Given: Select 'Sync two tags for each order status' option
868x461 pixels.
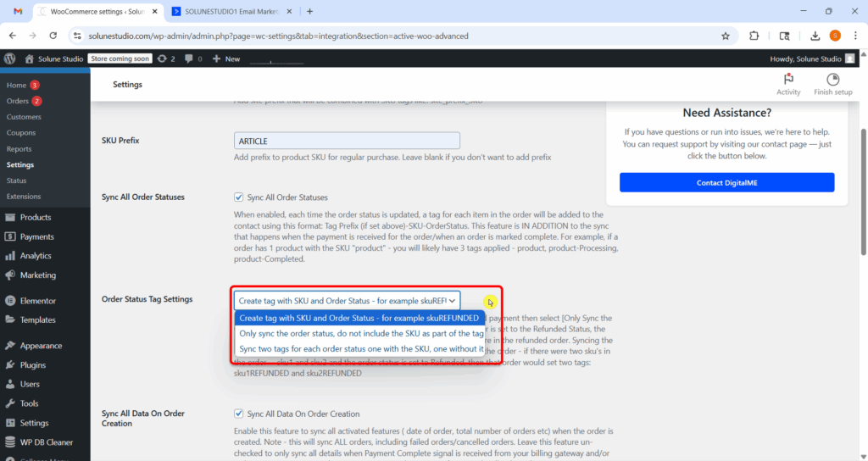Looking at the screenshot, I should tap(359, 348).
